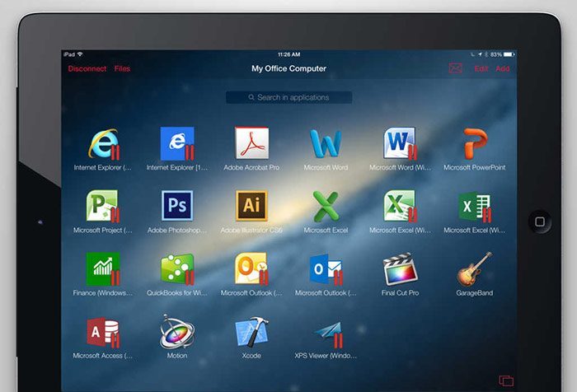Open Internet Explorer with the blue square tile icon
The width and height of the screenshot is (577, 392).
177,144
